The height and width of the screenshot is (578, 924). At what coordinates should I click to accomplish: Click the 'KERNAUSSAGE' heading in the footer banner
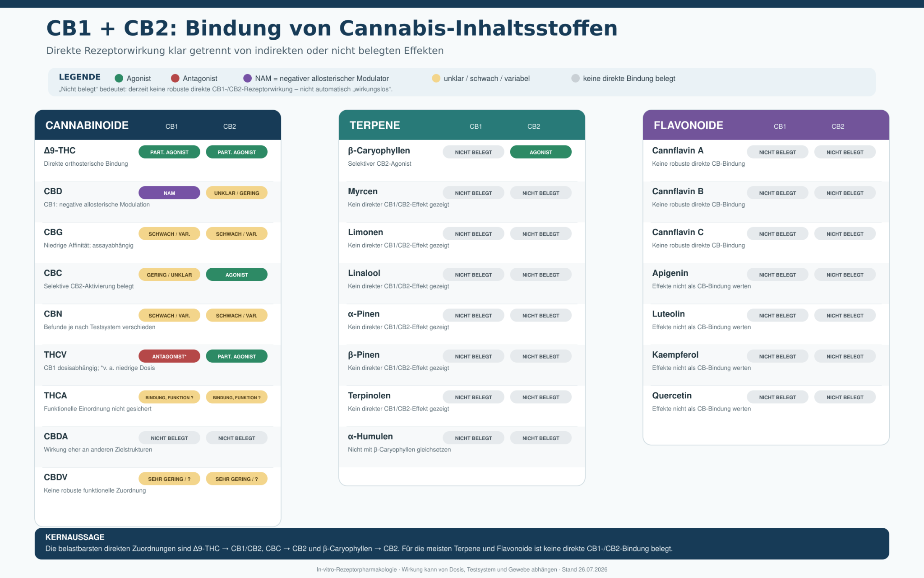(75, 537)
